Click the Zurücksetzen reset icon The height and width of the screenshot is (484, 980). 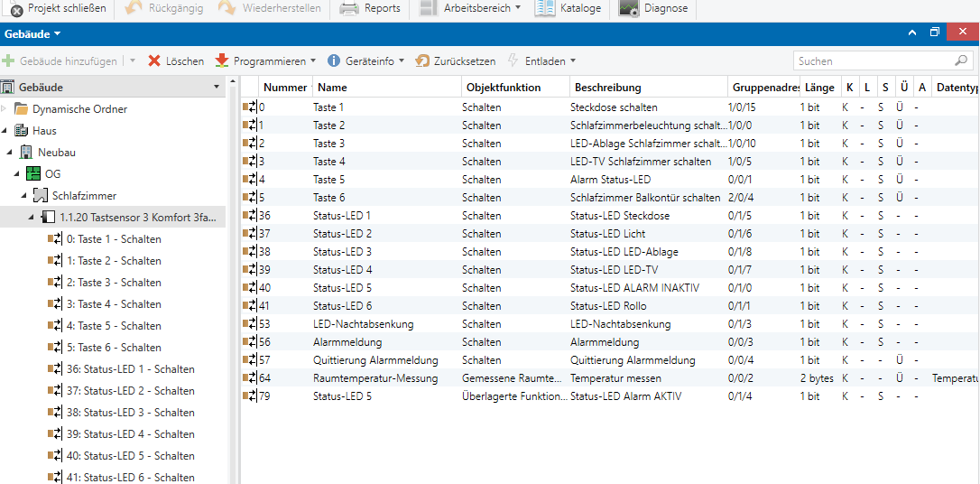(422, 61)
